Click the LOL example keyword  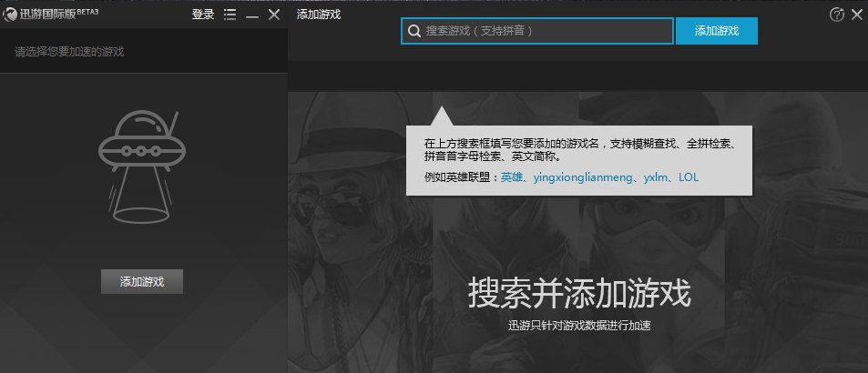point(689,177)
